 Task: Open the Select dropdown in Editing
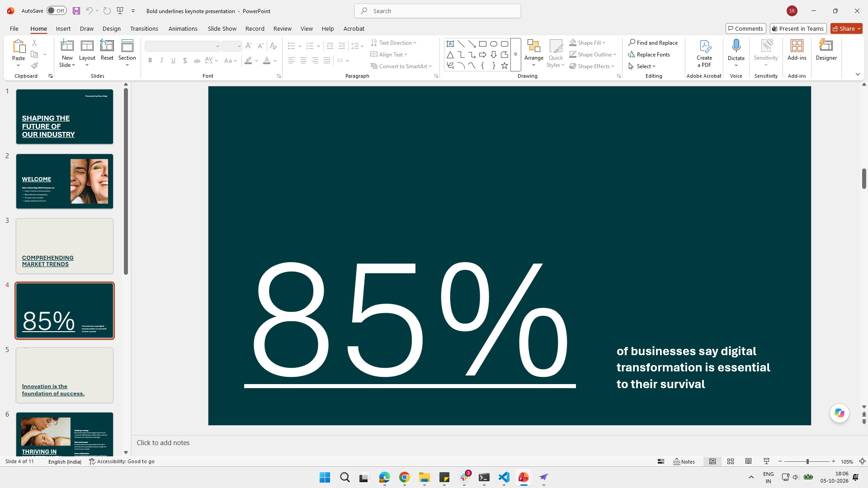pyautogui.click(x=642, y=66)
